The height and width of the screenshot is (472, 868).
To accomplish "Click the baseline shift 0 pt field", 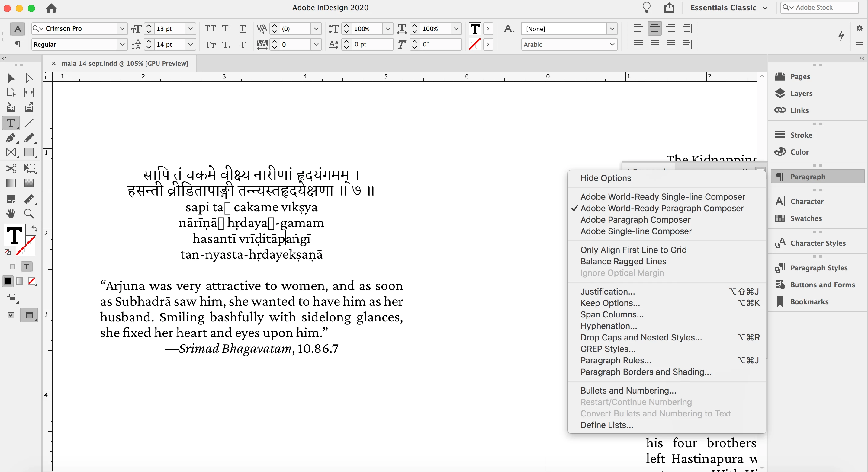I will [373, 44].
